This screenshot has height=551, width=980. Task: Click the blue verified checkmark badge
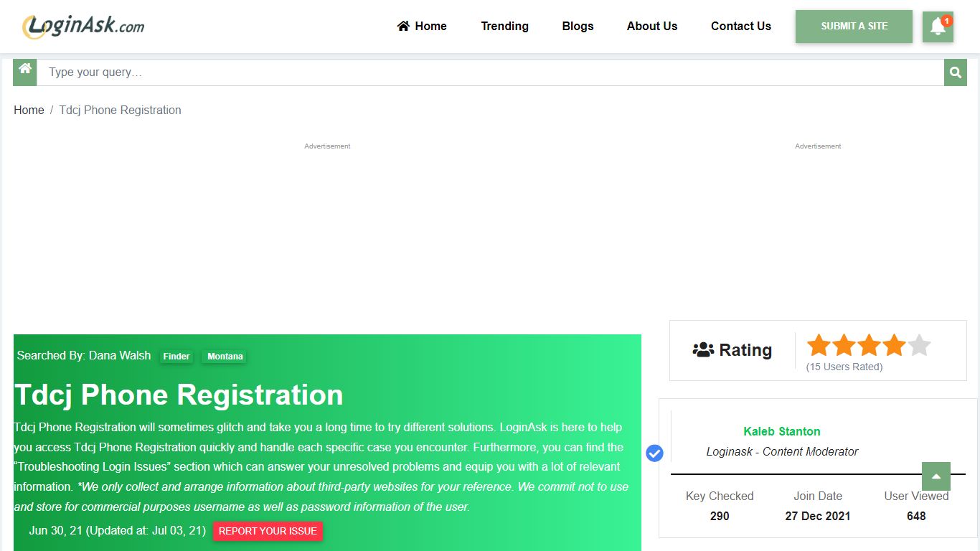654,453
